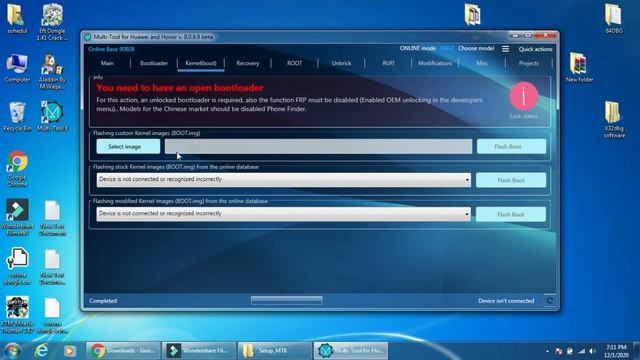
Task: Open the hamburger menu beside Choose model
Action: 505,49
